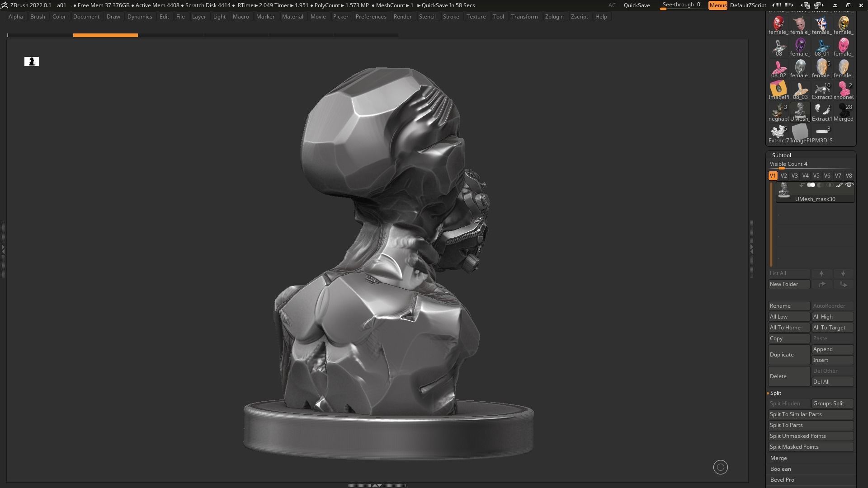
Task: Open the Preferences menu
Action: [x=371, y=17]
